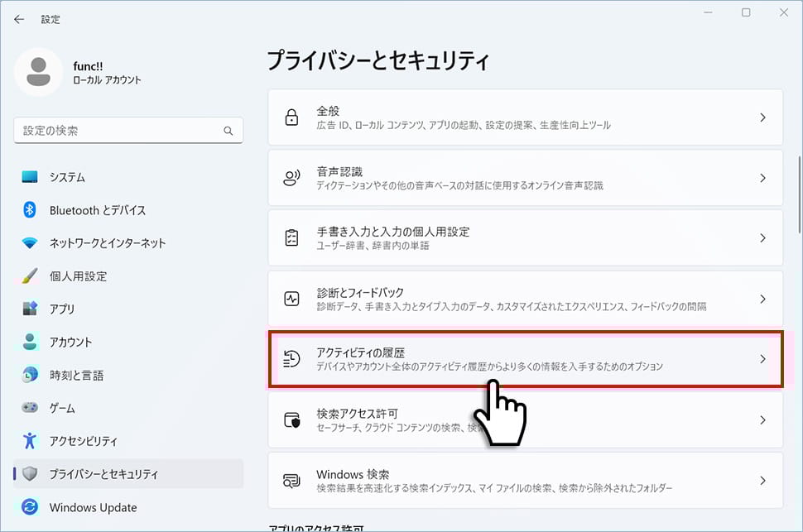Screen dimensions: 803x532
Task: Open Bluetooth とデバイス section
Action: [128, 210]
